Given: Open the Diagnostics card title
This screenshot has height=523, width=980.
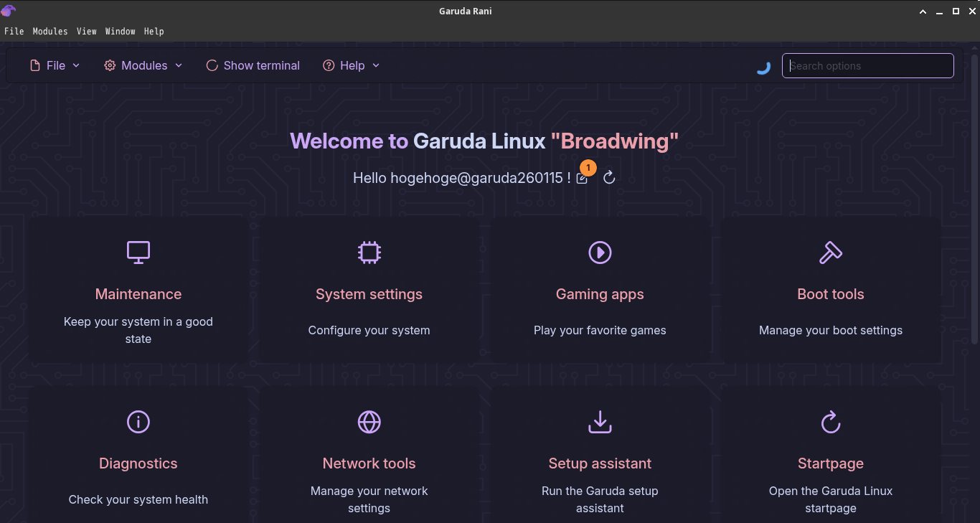Looking at the screenshot, I should (x=138, y=463).
